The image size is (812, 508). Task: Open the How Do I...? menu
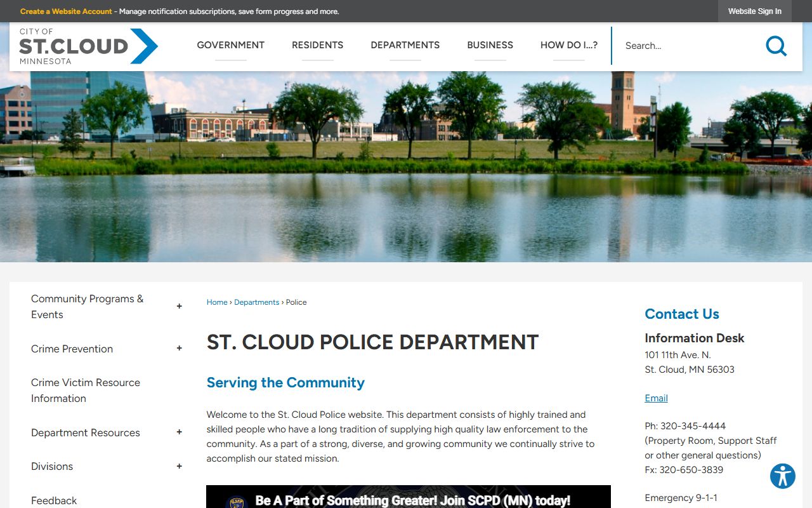click(x=569, y=45)
